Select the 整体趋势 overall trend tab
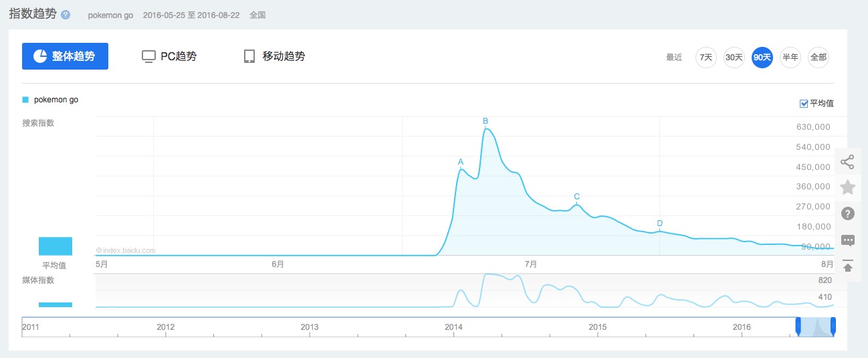This screenshot has width=868, height=358. coord(65,56)
